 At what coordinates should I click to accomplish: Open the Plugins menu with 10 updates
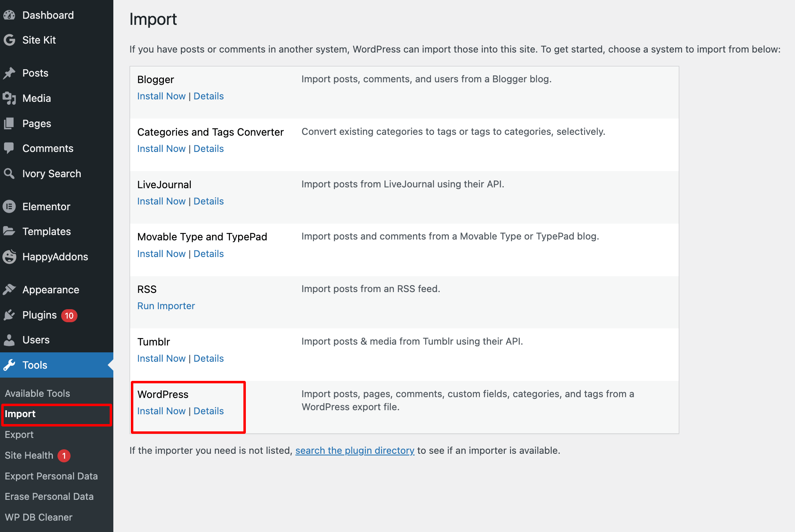40,315
